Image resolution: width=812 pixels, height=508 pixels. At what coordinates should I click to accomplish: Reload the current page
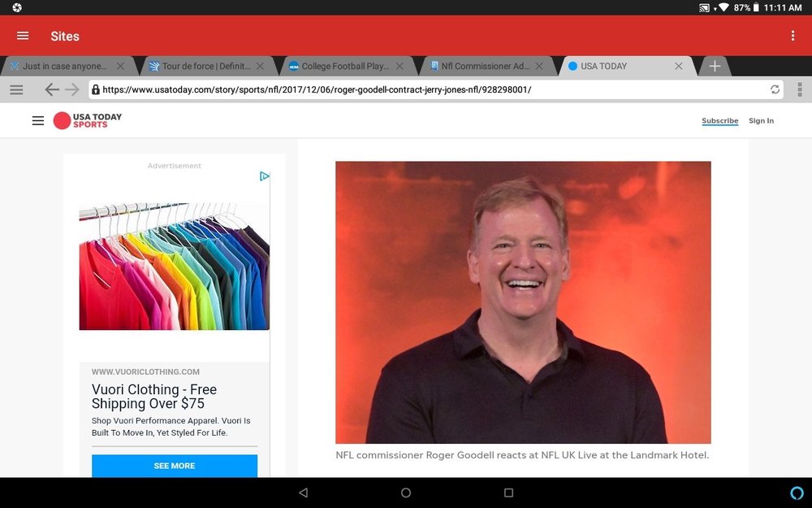(775, 89)
